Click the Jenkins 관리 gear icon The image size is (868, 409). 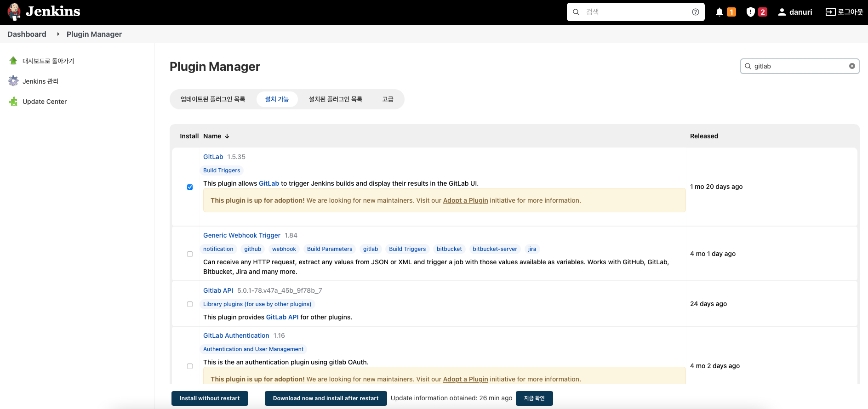click(13, 81)
